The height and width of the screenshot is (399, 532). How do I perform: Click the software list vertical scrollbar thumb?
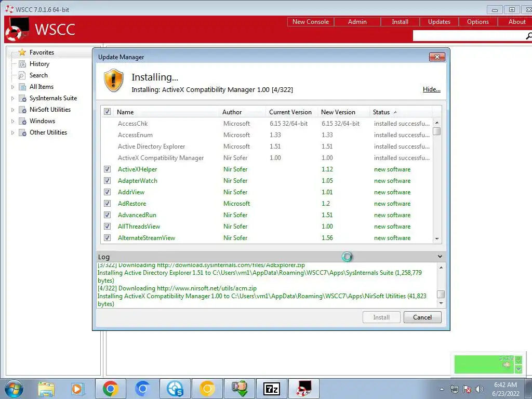coord(437,131)
